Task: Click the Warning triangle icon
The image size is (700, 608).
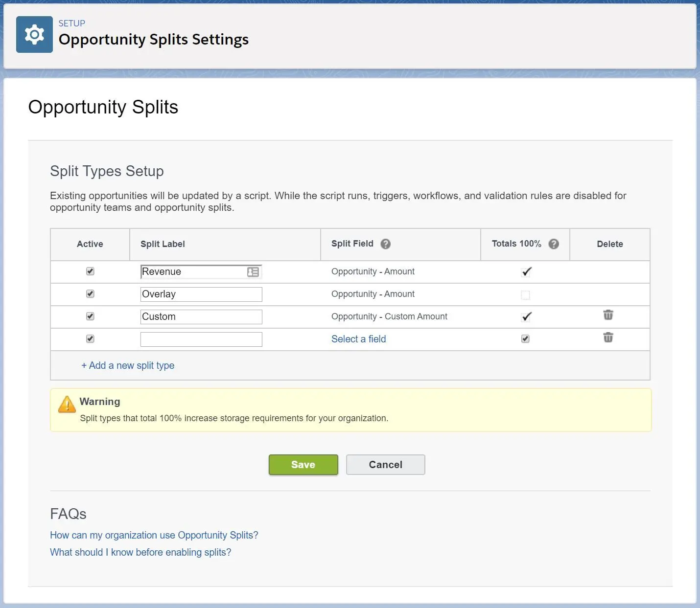Action: tap(67, 405)
